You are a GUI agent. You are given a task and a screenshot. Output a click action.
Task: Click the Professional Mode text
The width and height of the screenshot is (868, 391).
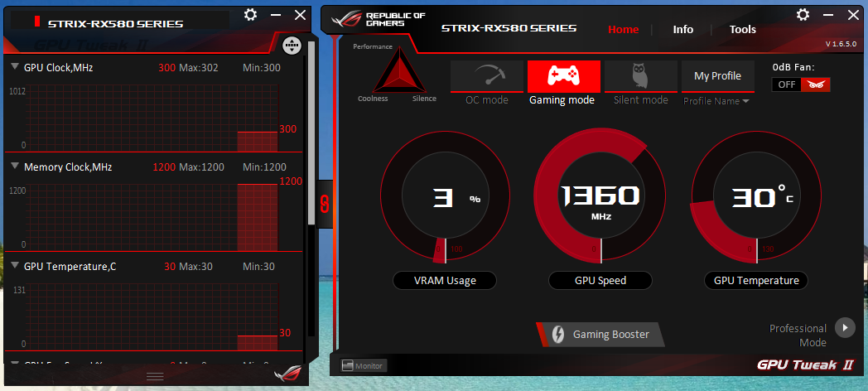point(798,335)
